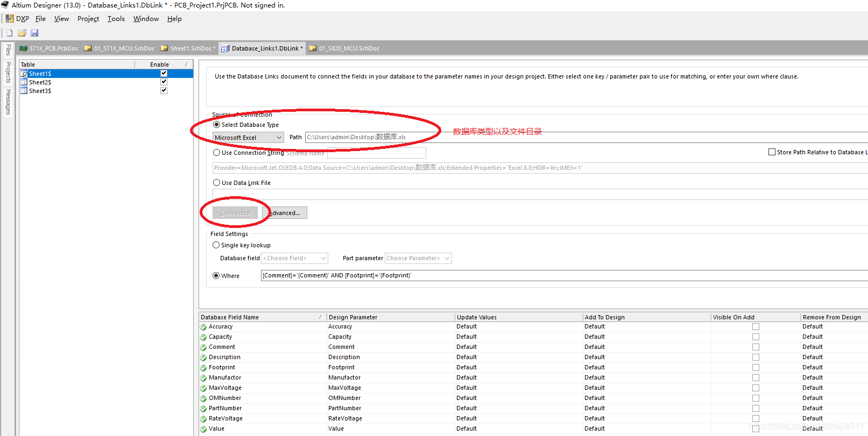Image resolution: width=868 pixels, height=436 pixels.
Task: Open the Projects side panel
Action: (x=8, y=72)
